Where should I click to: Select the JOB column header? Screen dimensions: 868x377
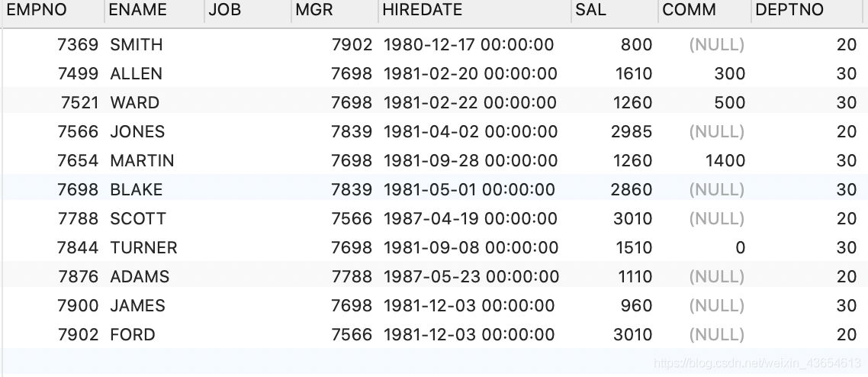pyautogui.click(x=247, y=10)
